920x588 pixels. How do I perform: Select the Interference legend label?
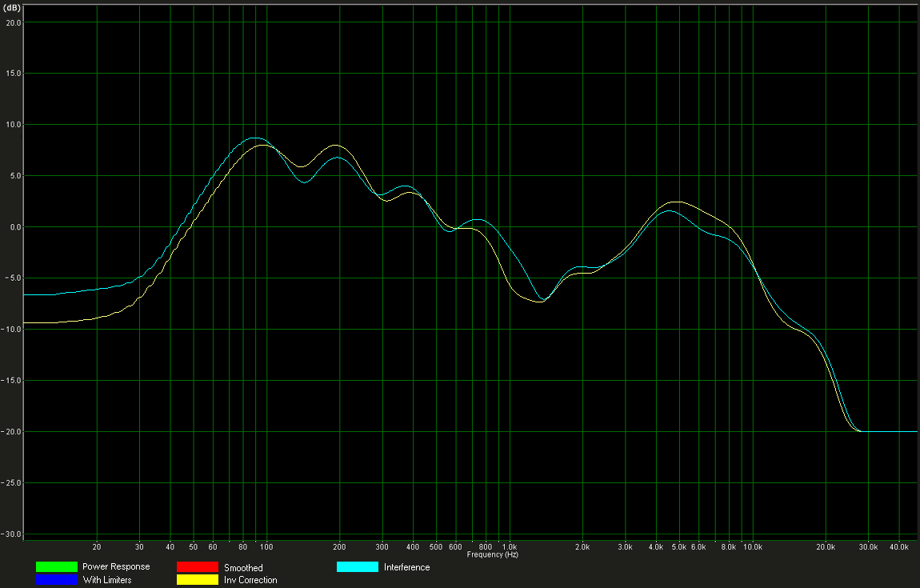[406, 567]
